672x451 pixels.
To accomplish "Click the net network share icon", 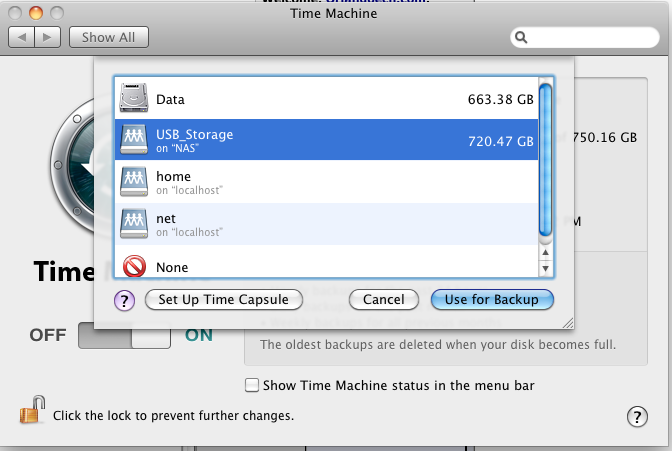I will (134, 223).
